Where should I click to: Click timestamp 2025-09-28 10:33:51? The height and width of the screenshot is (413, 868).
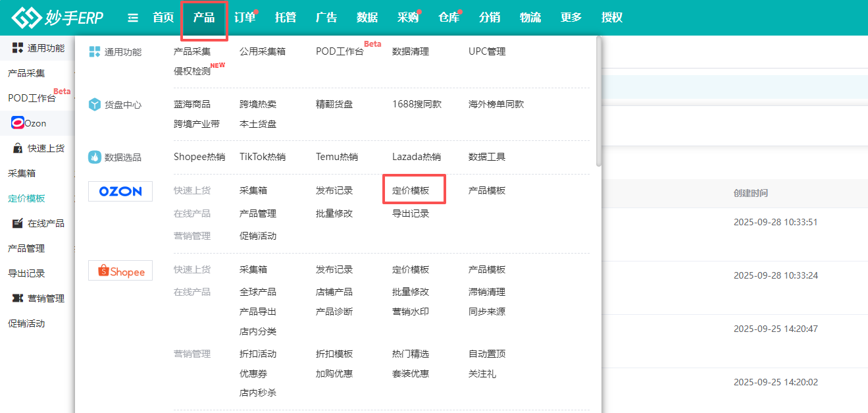776,222
